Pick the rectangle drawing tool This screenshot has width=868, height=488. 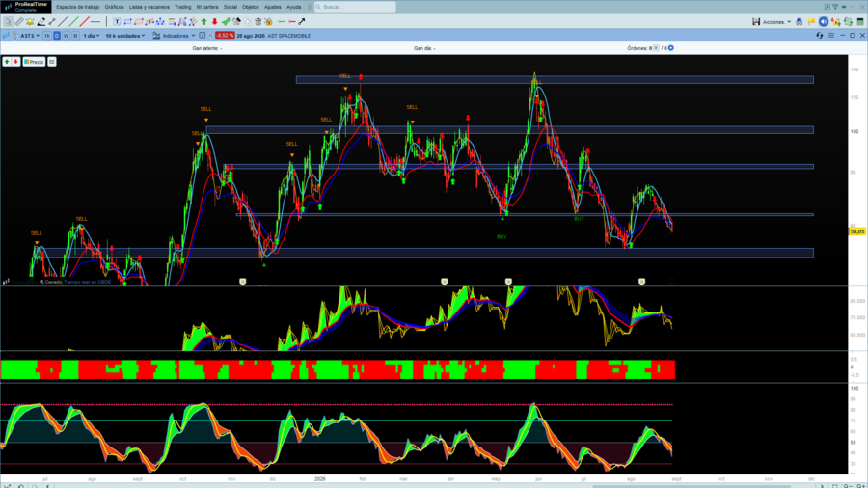coord(128,21)
